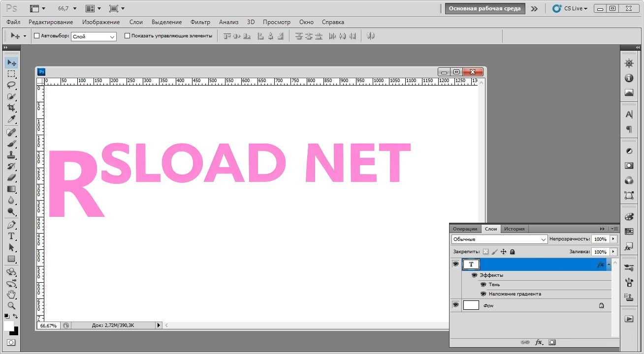Switch to the Операции tab
The width and height of the screenshot is (644, 354).
(x=465, y=229)
